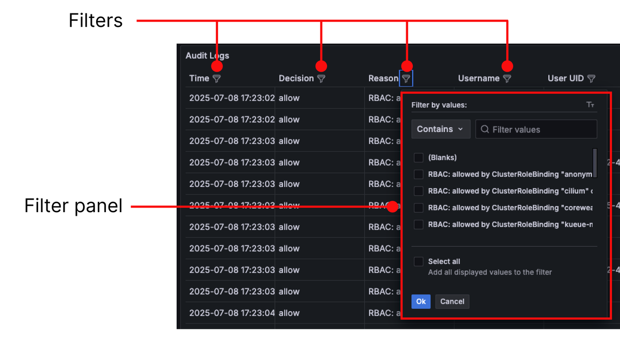This screenshot has width=620, height=364.
Task: Toggle the case-sensitive match icon in filter panel
Action: pyautogui.click(x=590, y=105)
